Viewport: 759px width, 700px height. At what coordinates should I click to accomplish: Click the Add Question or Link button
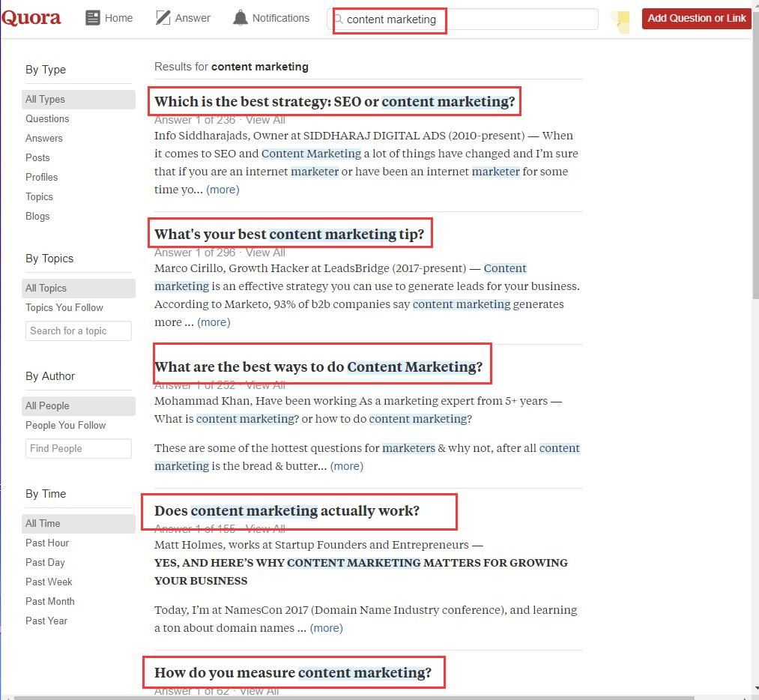point(697,19)
